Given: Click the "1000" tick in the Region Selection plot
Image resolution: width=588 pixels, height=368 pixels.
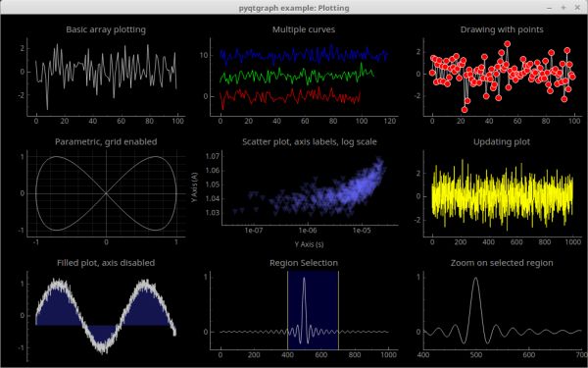Looking at the screenshot, I should click(388, 354).
